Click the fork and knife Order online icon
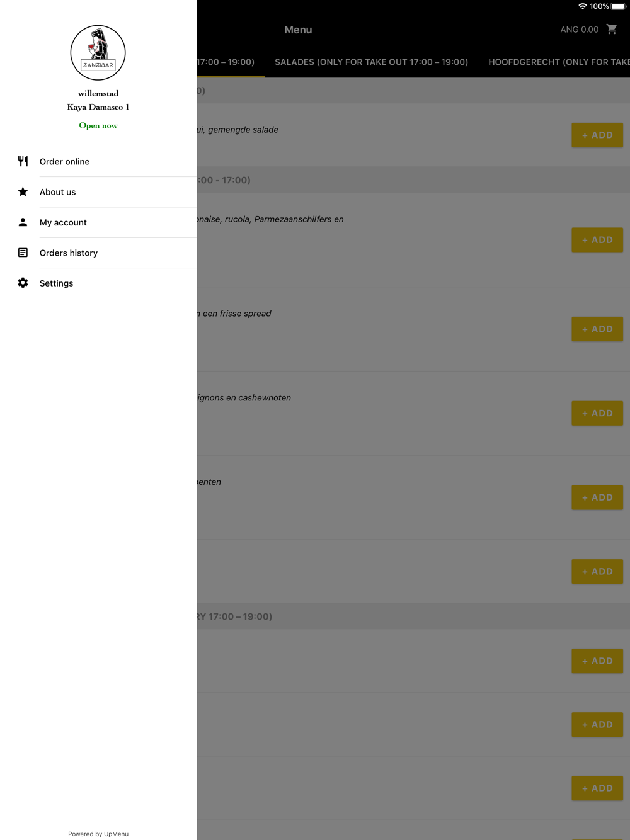The height and width of the screenshot is (840, 630). [23, 161]
